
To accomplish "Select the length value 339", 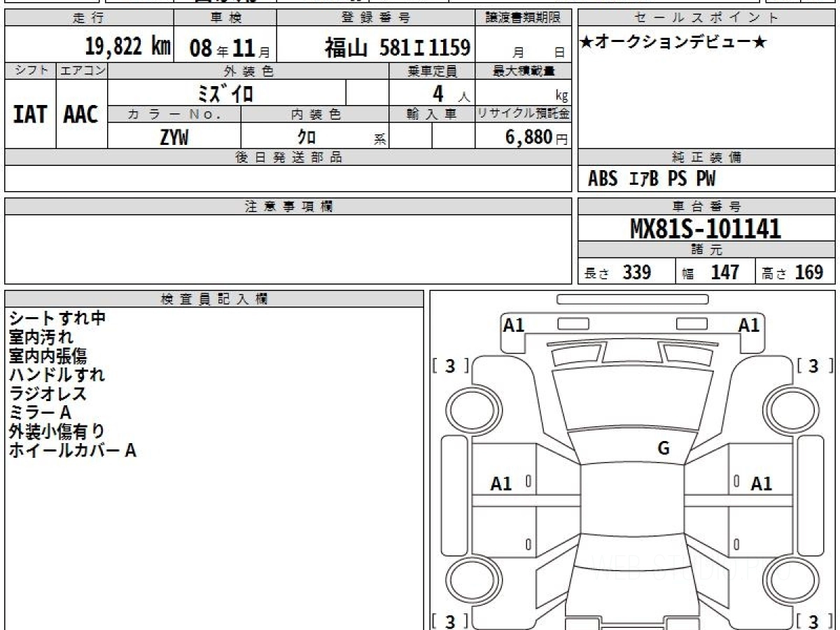I will [x=637, y=272].
